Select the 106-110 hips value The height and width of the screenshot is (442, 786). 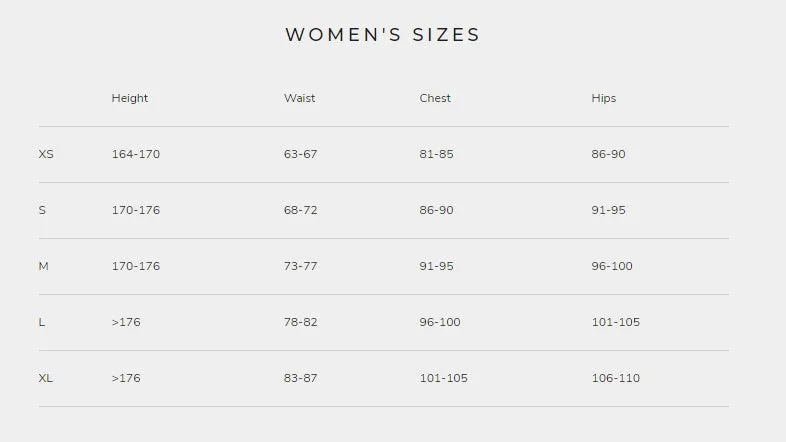click(x=616, y=378)
